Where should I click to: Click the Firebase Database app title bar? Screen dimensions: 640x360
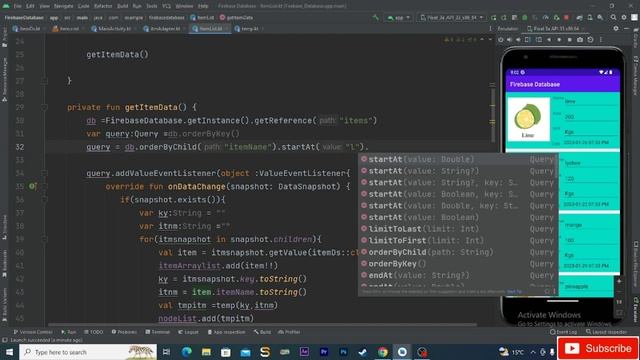(x=563, y=84)
